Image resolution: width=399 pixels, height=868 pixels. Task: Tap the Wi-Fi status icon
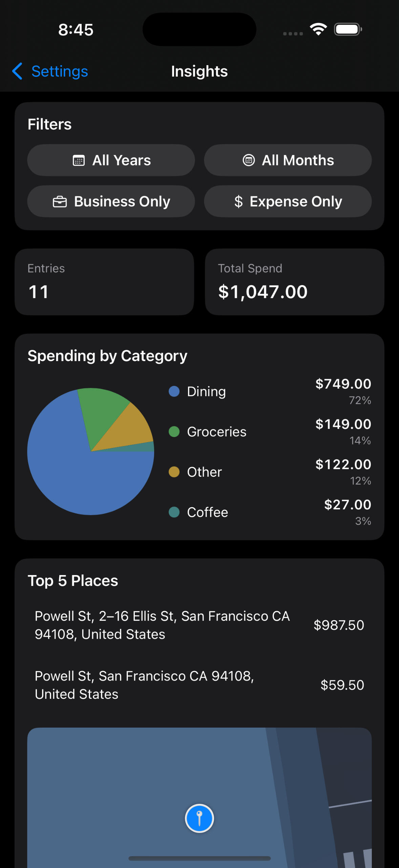318,29
